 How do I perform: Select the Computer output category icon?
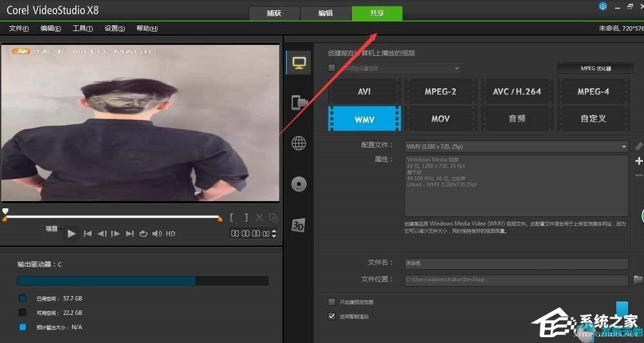click(299, 63)
